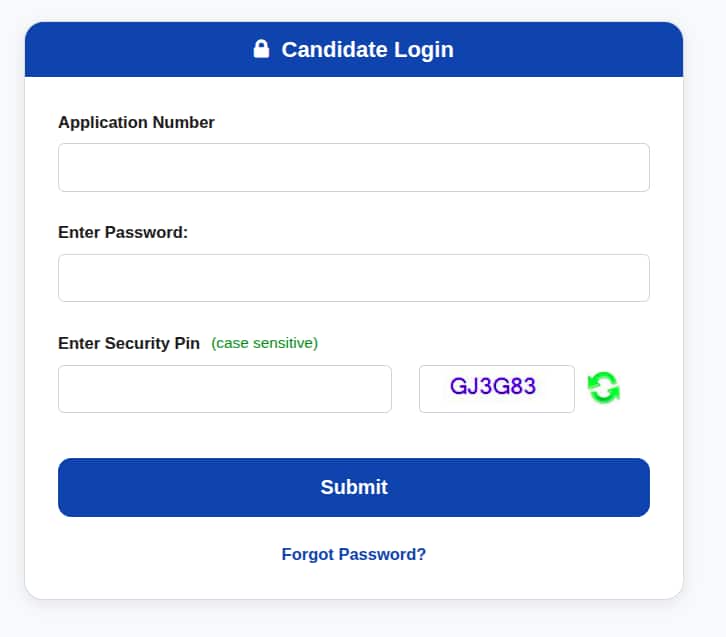Click the green circular arrows icon

point(604,388)
